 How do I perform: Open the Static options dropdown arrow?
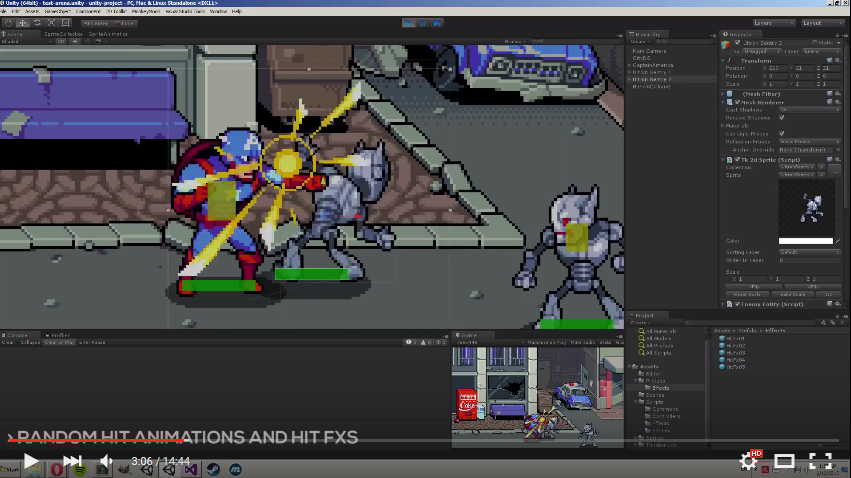point(839,43)
